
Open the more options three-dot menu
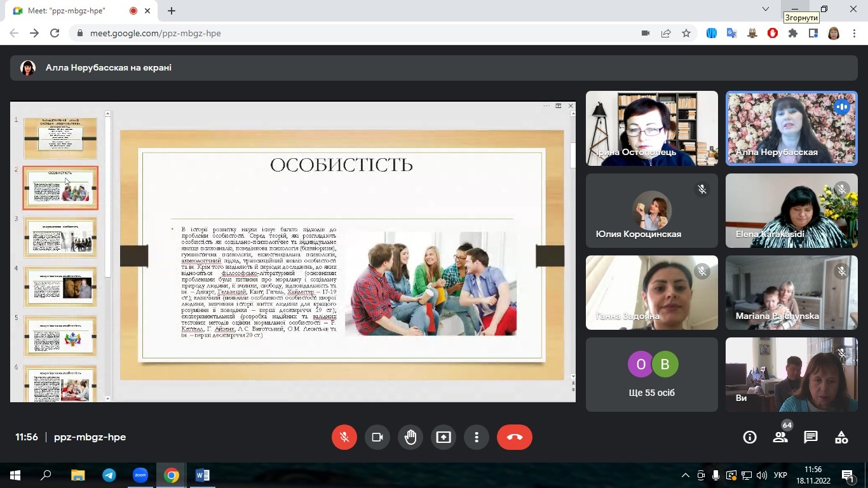point(476,437)
